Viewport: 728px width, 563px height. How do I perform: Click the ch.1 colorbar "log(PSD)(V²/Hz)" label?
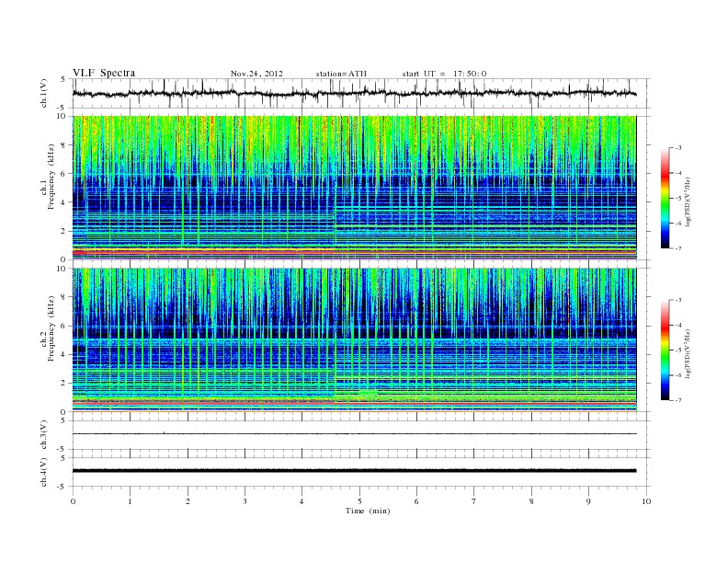pos(688,201)
